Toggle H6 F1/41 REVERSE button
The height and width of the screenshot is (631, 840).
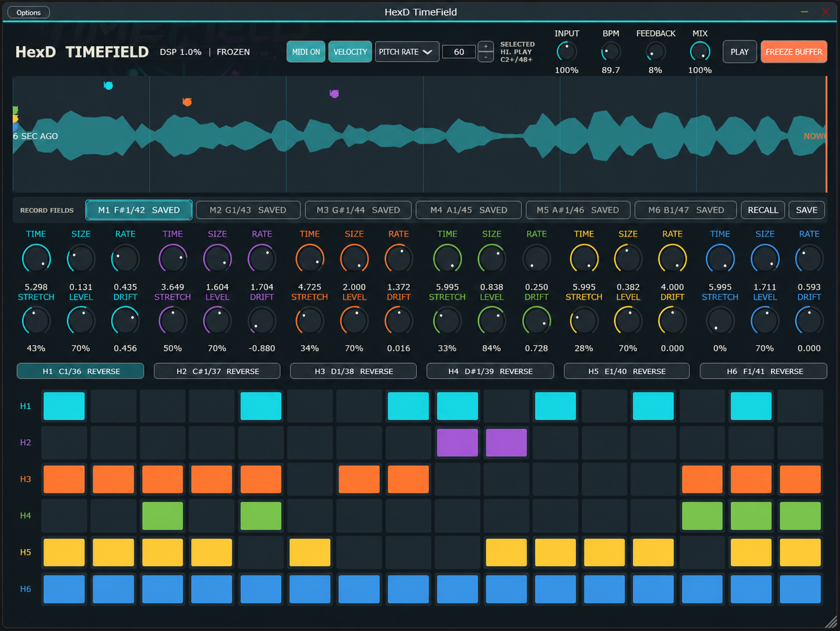(x=764, y=371)
